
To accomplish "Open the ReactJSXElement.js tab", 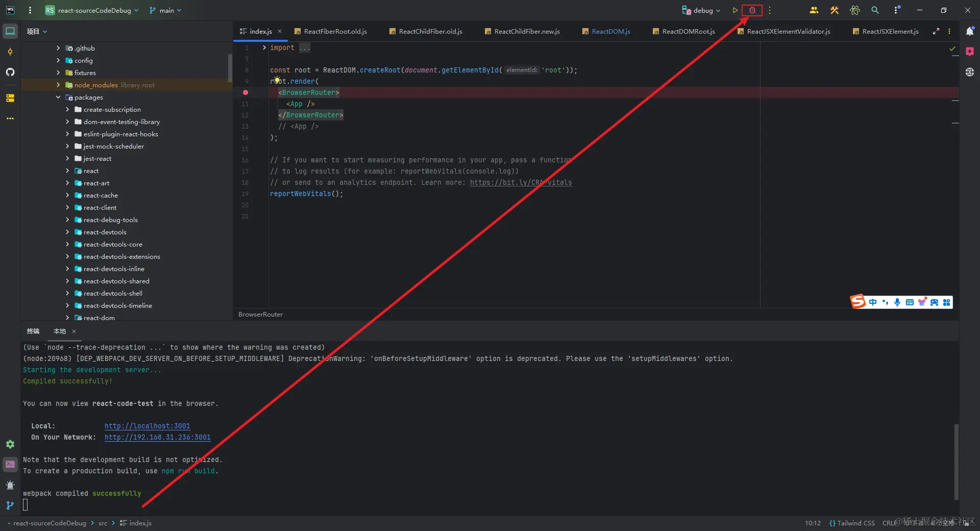I will 886,31.
